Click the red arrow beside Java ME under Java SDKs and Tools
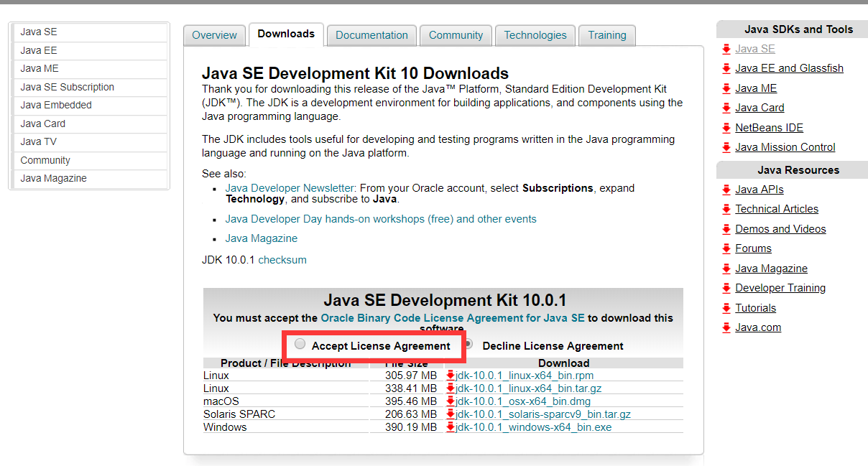This screenshot has height=466, width=868. pyautogui.click(x=726, y=89)
